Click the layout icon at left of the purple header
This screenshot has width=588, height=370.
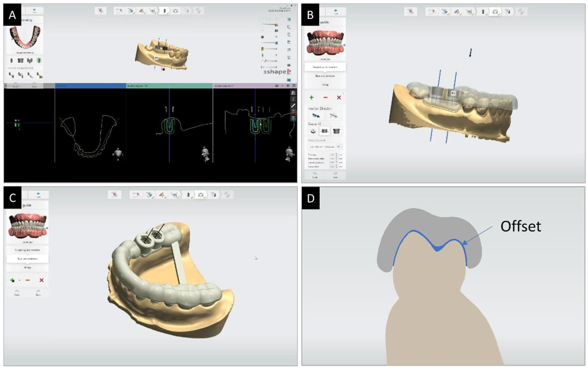tap(277, 86)
